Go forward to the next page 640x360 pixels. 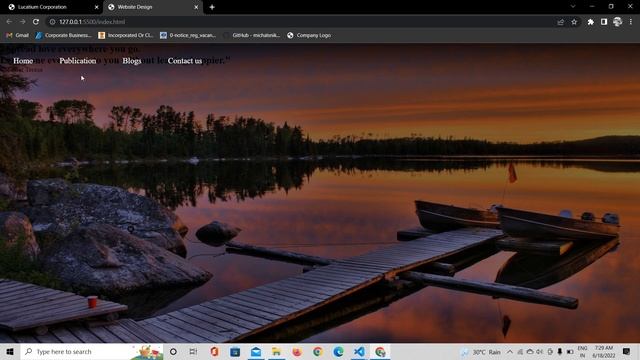click(x=22, y=22)
